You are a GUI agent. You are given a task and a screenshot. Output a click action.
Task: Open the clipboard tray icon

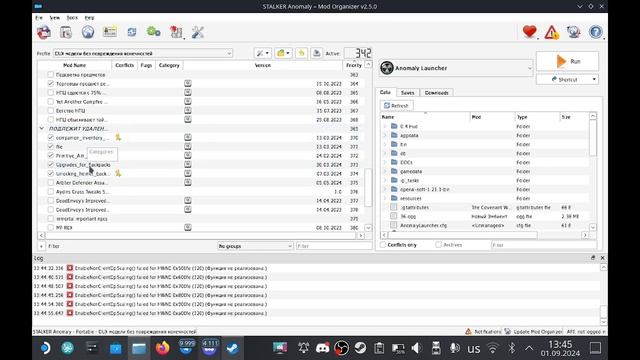click(x=379, y=348)
